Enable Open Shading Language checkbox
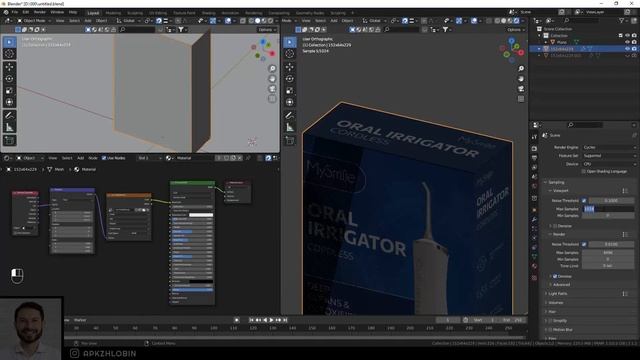Image resolution: width=640 pixels, height=360 pixels. pos(584,171)
